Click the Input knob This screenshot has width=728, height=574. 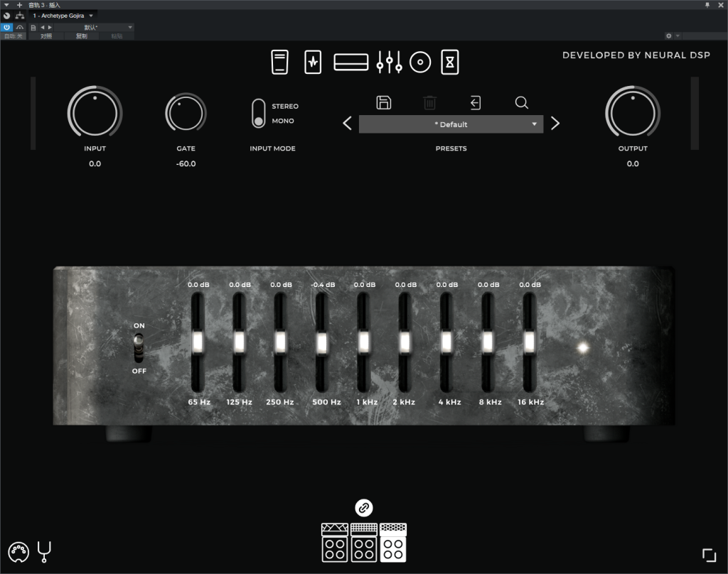pyautogui.click(x=95, y=113)
